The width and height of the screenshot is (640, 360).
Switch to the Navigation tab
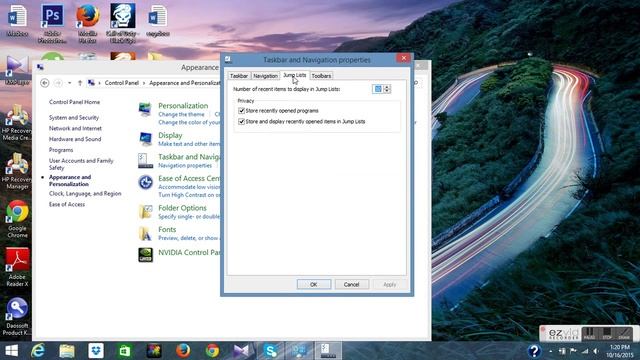pos(265,76)
